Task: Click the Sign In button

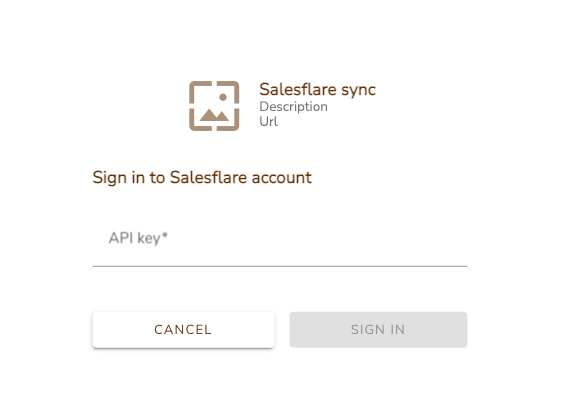Action: coord(378,330)
